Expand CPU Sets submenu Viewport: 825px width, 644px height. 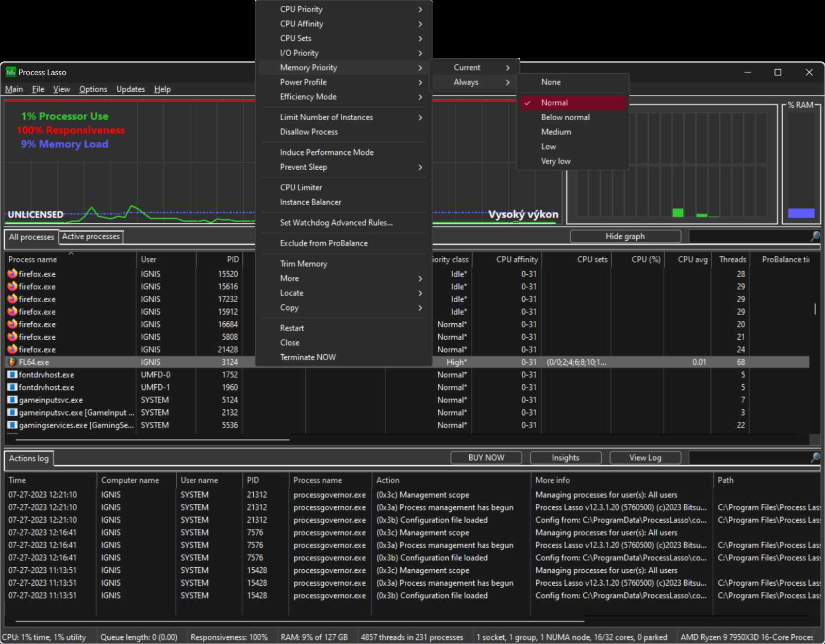[344, 38]
